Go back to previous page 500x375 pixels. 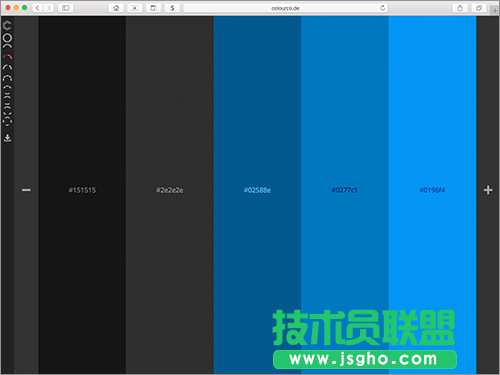point(38,8)
